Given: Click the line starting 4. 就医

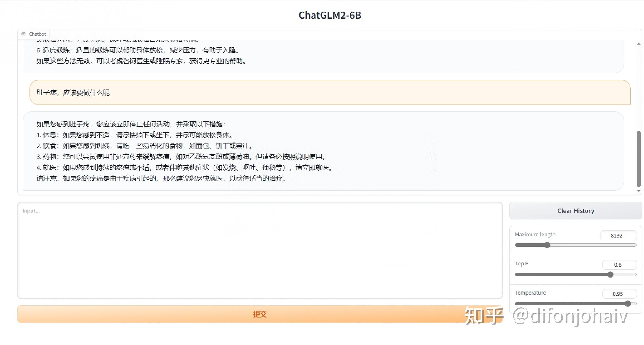Looking at the screenshot, I should tap(185, 168).
